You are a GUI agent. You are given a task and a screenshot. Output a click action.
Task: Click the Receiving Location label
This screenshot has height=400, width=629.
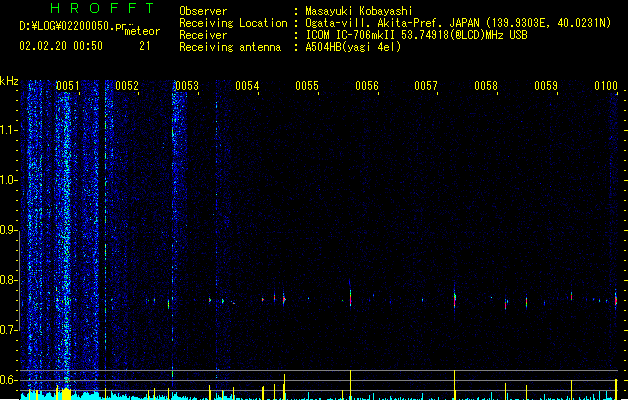(233, 23)
